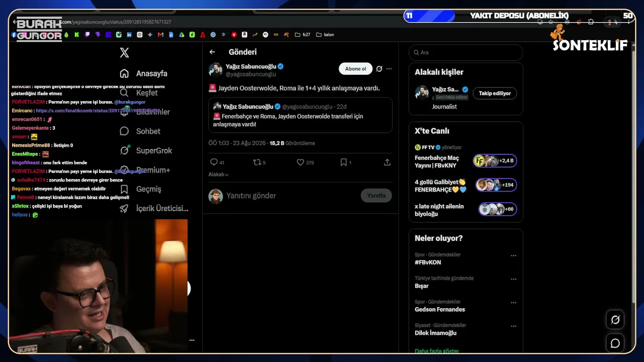Open the Facebook bookmark icon
This screenshot has width=644, height=362.
point(14,35)
